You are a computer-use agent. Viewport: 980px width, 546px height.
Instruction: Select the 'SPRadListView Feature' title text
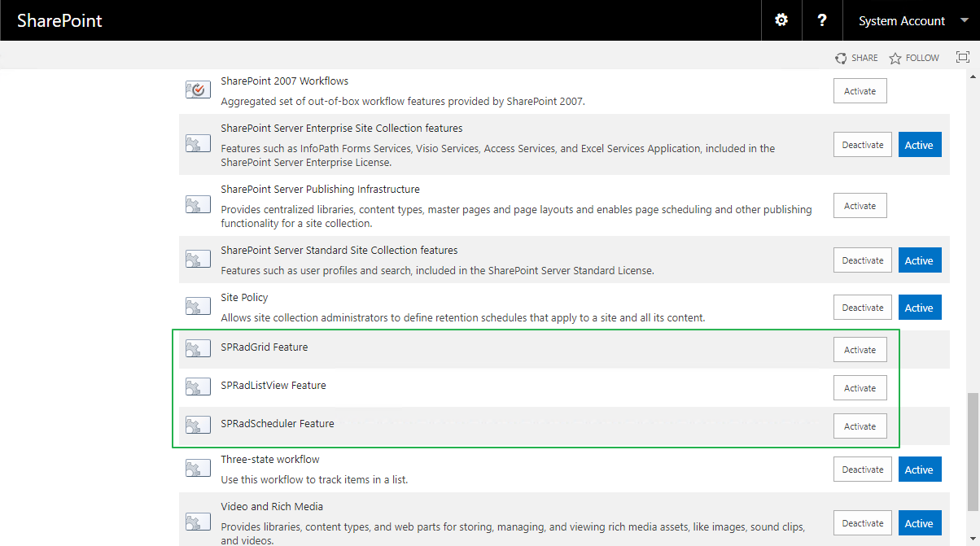[x=273, y=386]
